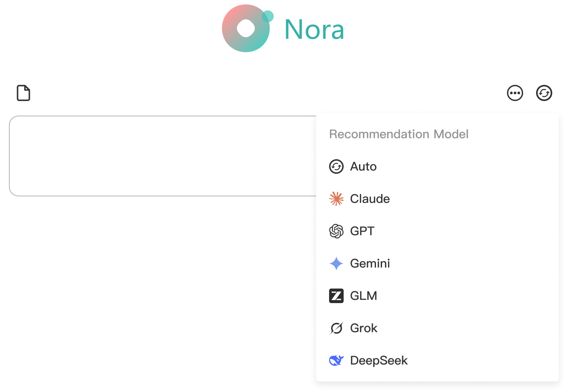The height and width of the screenshot is (392, 566).
Task: Click the Nora logo
Action: click(x=282, y=28)
